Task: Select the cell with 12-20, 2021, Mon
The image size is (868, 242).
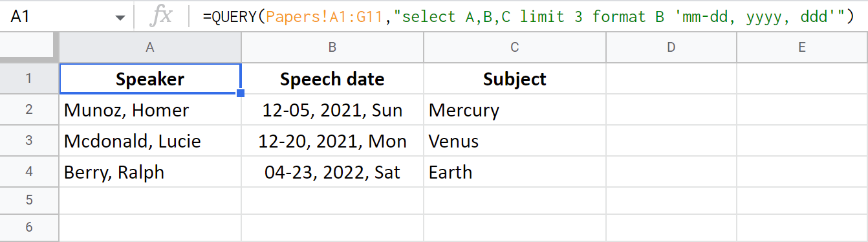Action: (332, 141)
